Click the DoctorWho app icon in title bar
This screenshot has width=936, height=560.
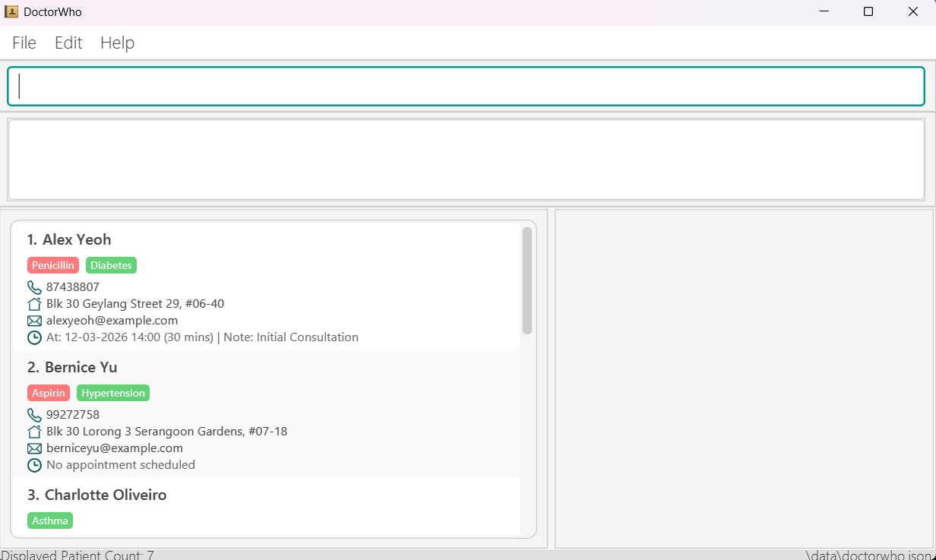pos(11,12)
